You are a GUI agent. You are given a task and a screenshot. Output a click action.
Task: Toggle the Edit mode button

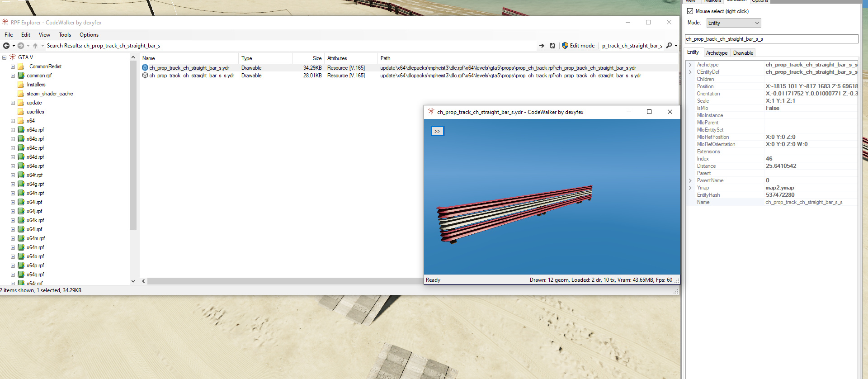(x=578, y=46)
